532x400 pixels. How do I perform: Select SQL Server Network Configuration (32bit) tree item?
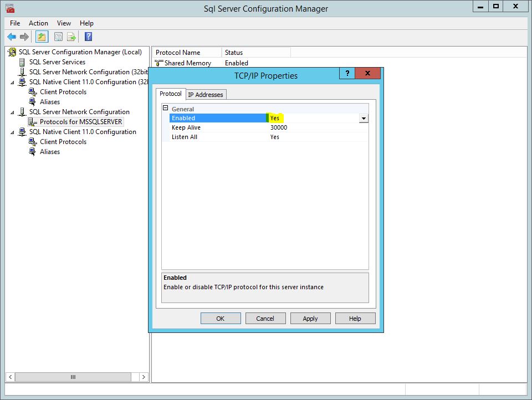[89, 72]
